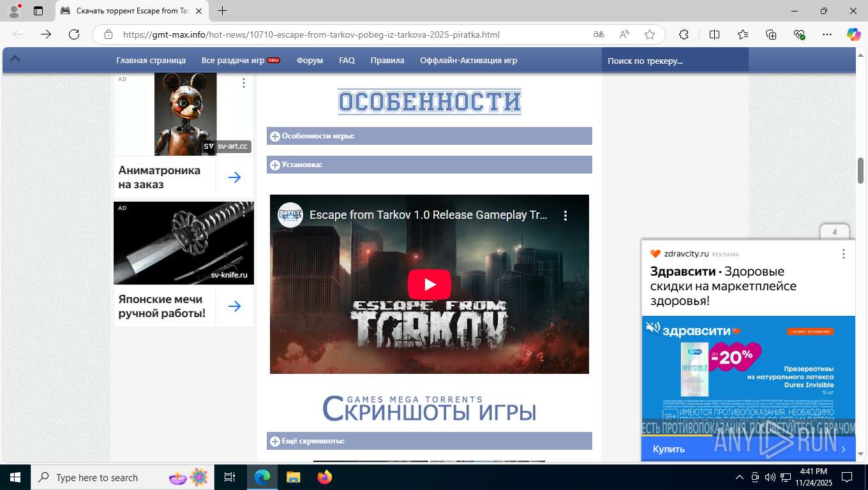Open a new tab with plus
Image resolution: width=868 pixels, height=490 pixels.
coord(222,11)
